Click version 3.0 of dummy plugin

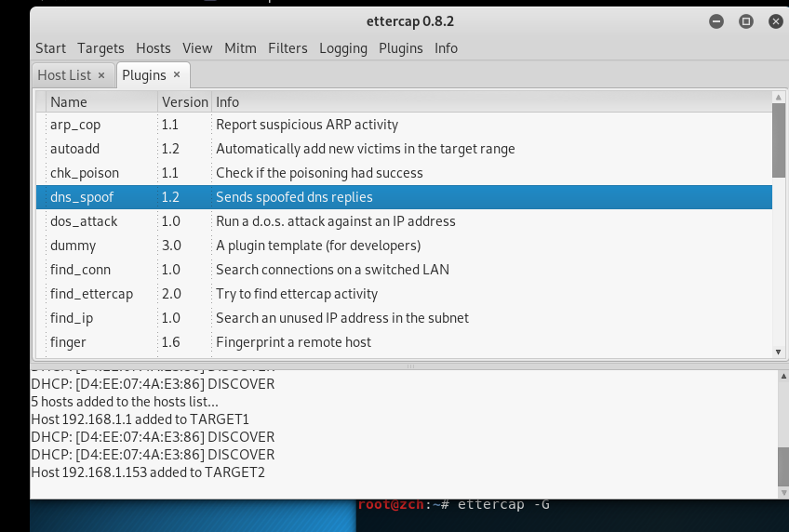[171, 246]
